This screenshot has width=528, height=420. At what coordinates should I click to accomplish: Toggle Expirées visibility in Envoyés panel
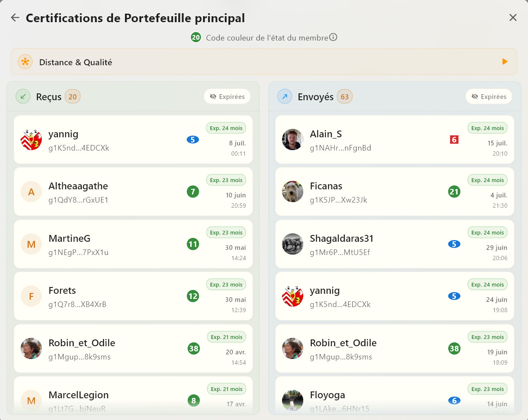(x=489, y=96)
